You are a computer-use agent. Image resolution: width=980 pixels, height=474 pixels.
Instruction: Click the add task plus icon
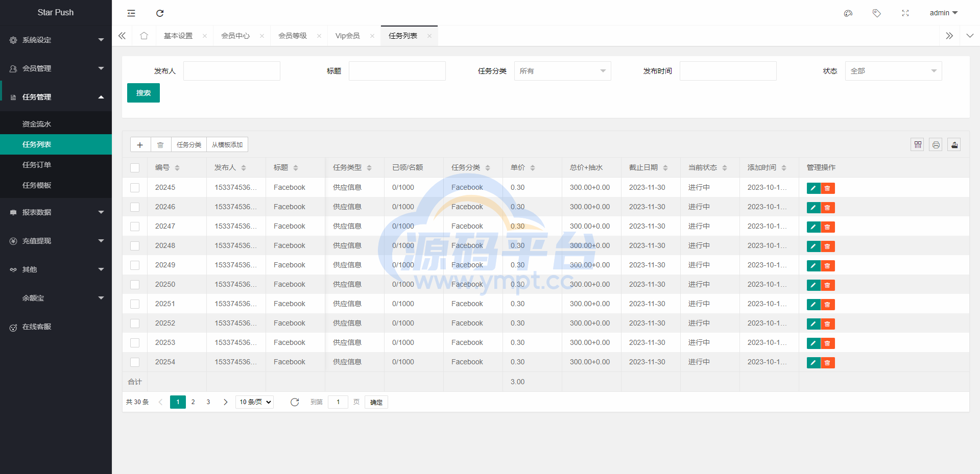[140, 145]
